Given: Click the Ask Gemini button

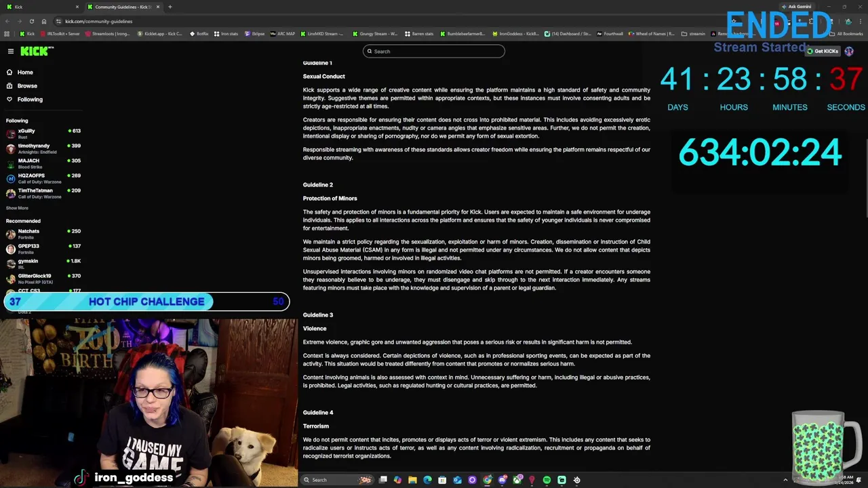Looking at the screenshot, I should [796, 7].
